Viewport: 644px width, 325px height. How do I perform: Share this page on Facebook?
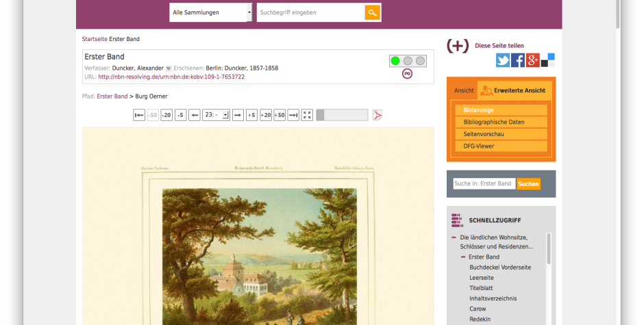[517, 60]
